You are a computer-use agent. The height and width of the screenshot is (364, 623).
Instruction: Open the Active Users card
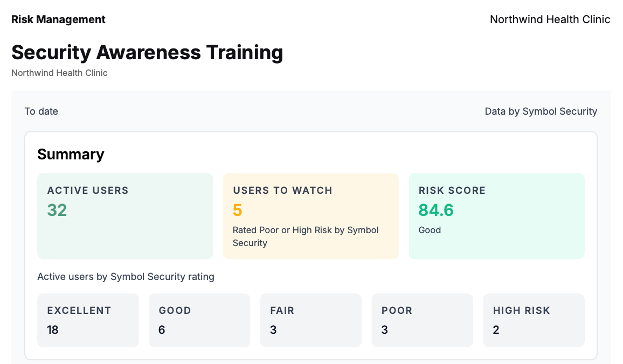125,216
